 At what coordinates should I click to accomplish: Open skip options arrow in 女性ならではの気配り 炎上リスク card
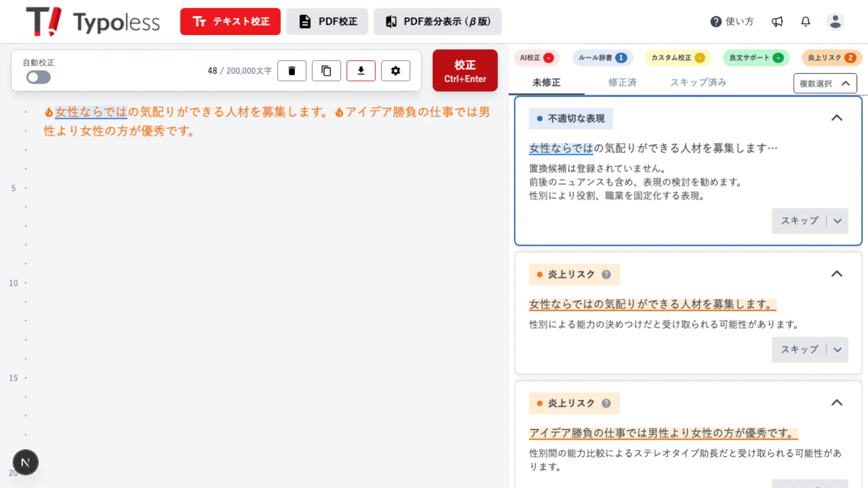[837, 349]
